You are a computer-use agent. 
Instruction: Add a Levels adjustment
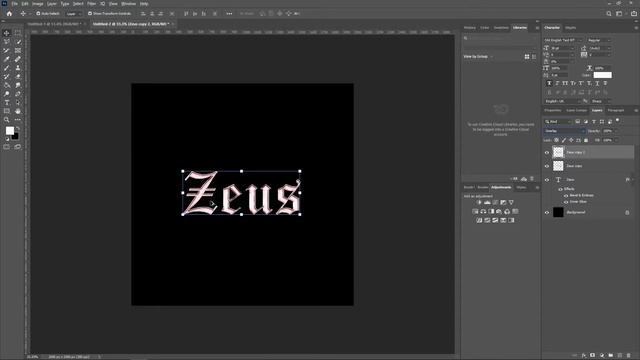487,202
